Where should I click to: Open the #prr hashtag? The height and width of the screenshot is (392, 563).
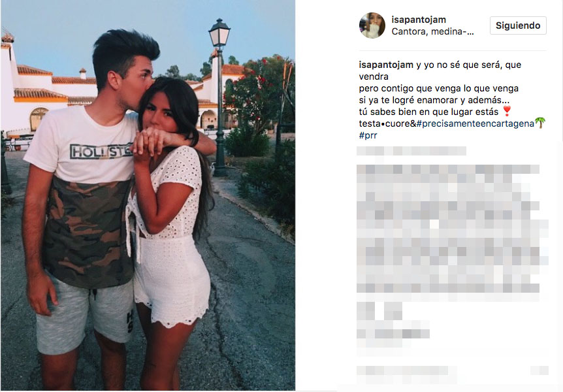(368, 135)
